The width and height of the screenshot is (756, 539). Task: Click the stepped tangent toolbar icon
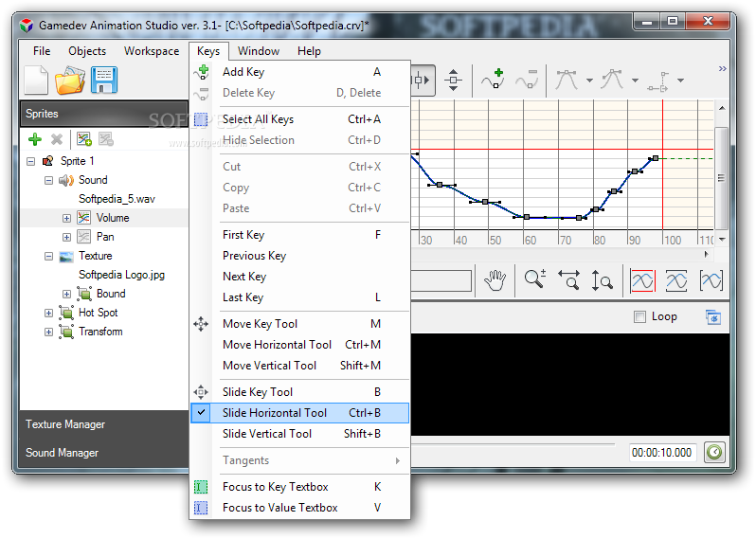coord(658,81)
